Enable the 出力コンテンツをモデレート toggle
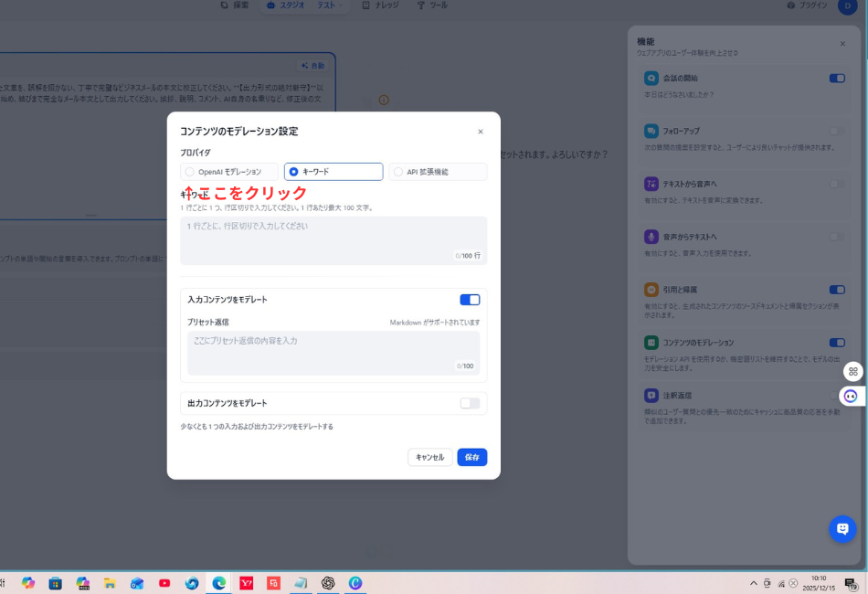 pos(470,403)
